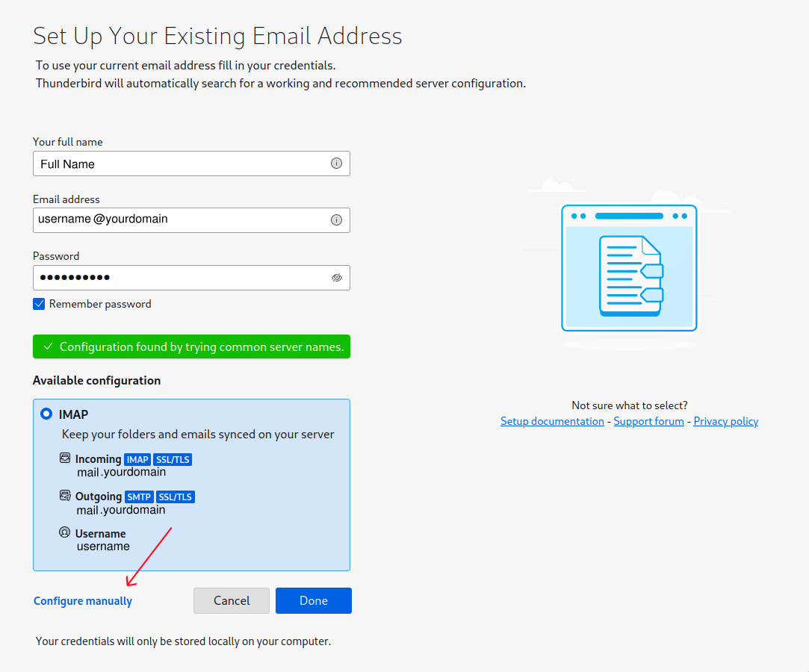Focus the Your full name input field
This screenshot has height=672, width=809.
179,164
